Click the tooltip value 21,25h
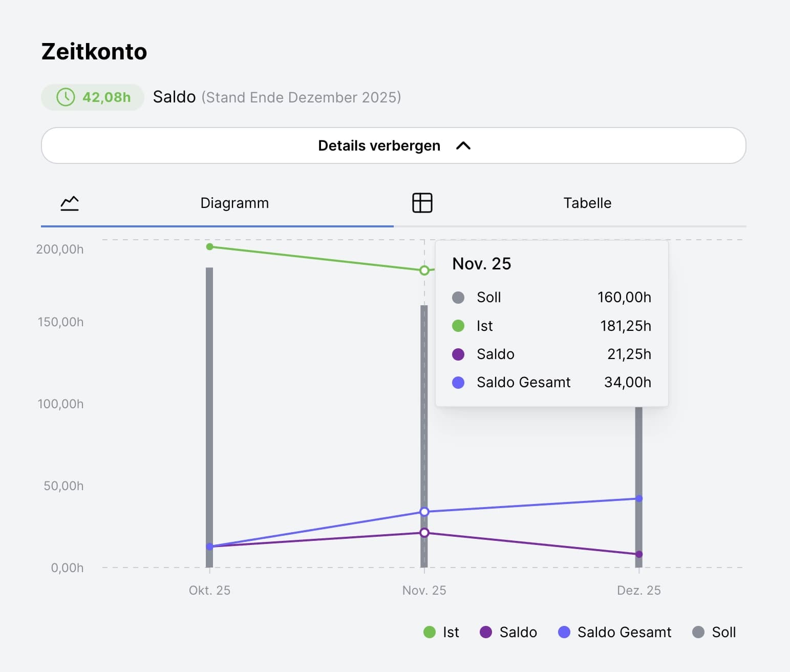The width and height of the screenshot is (790, 672). [629, 354]
